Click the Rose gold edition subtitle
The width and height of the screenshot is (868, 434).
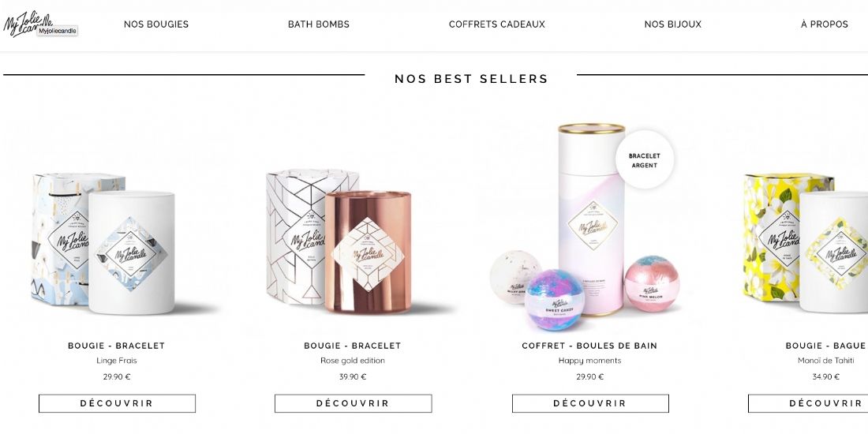353,361
